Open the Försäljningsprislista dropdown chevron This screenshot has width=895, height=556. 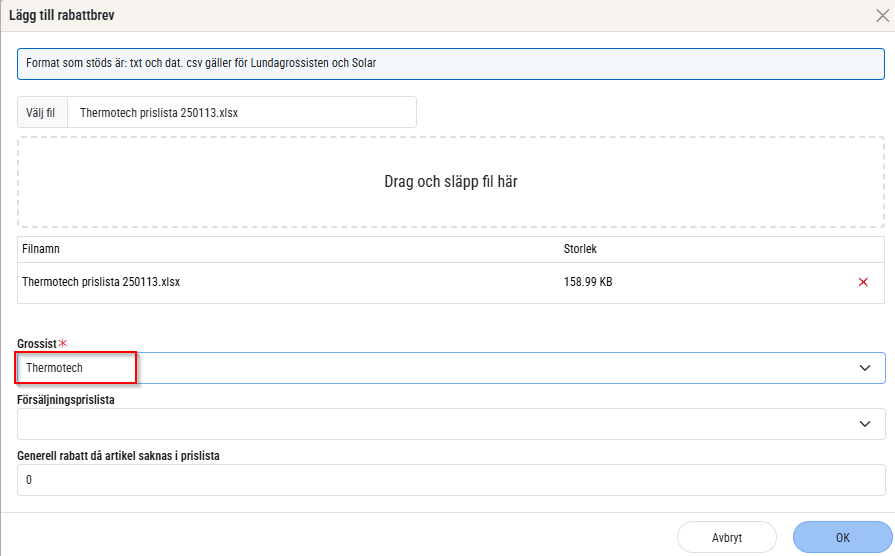[x=865, y=424]
